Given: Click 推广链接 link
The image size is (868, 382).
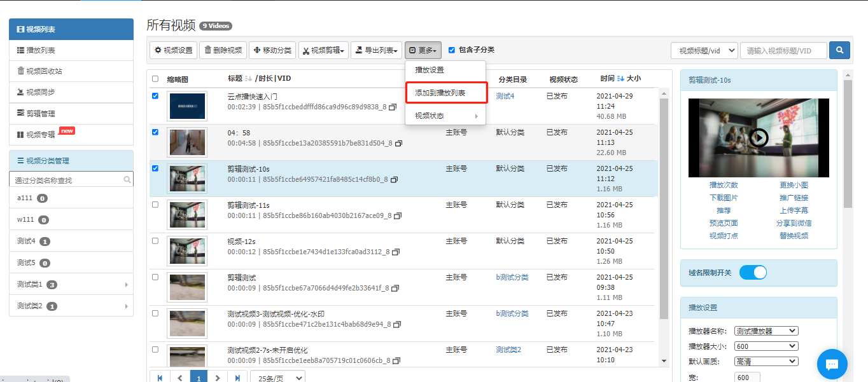Looking at the screenshot, I should click(x=794, y=198).
